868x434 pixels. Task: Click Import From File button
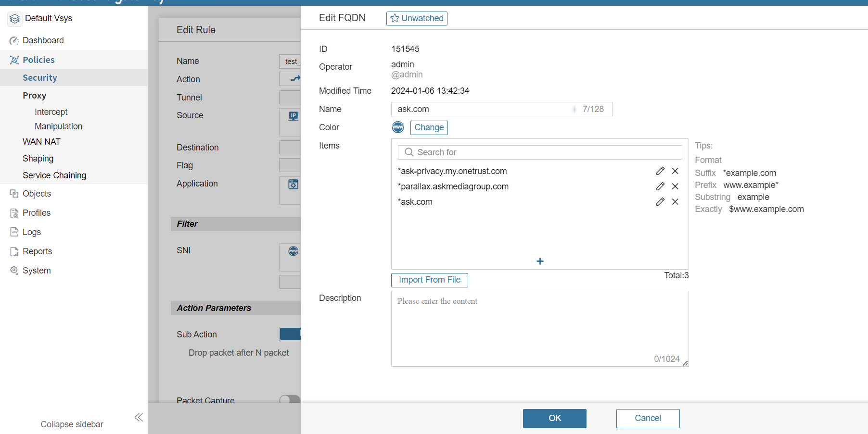pyautogui.click(x=429, y=280)
